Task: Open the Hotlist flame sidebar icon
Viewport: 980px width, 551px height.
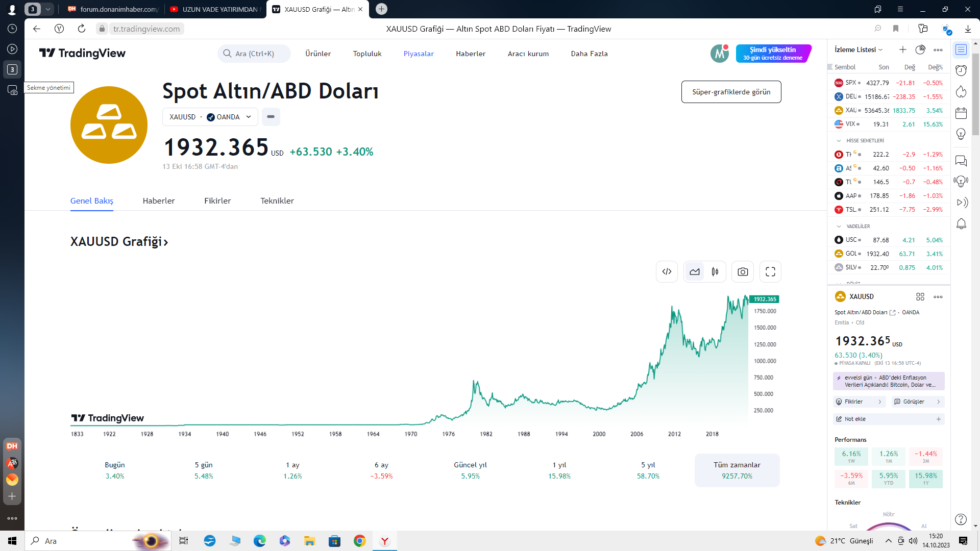Action: [x=961, y=91]
